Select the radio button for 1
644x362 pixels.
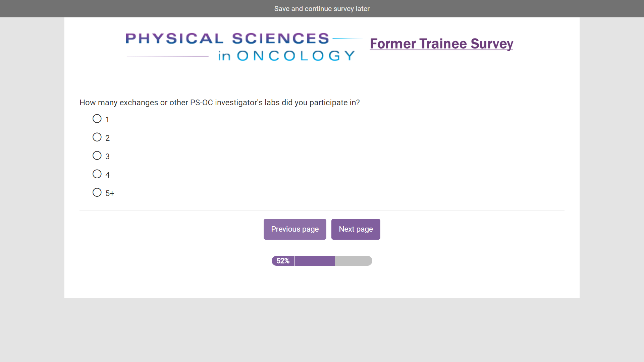coord(97,119)
